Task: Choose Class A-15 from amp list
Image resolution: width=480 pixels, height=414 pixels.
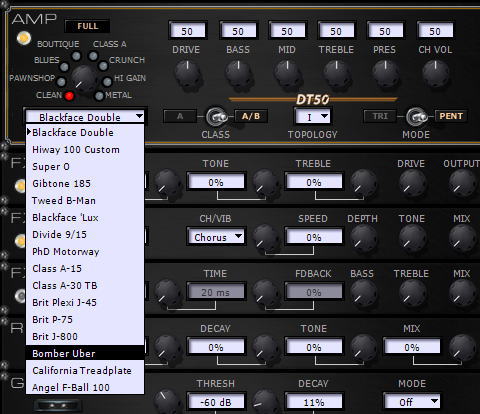Action: (x=85, y=269)
